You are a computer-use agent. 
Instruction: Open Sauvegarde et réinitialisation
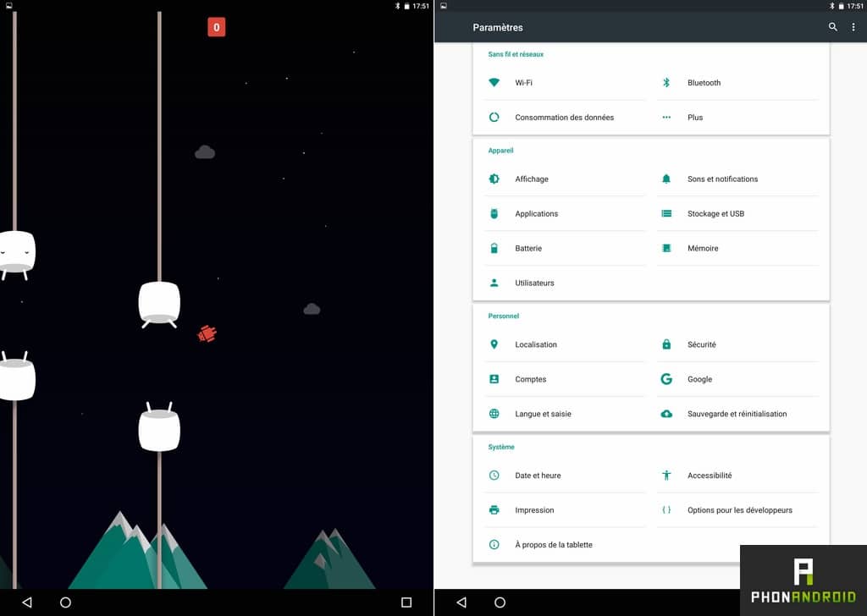point(737,414)
